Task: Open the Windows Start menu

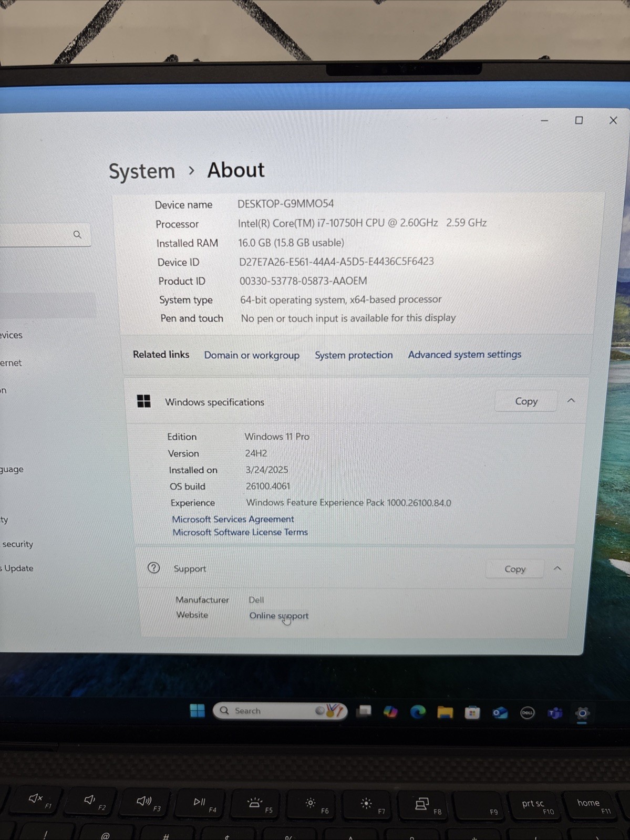Action: [198, 711]
